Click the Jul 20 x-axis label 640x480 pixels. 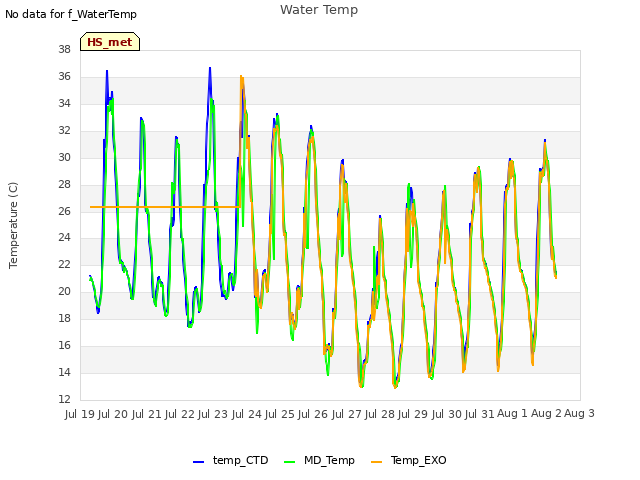coord(113,414)
